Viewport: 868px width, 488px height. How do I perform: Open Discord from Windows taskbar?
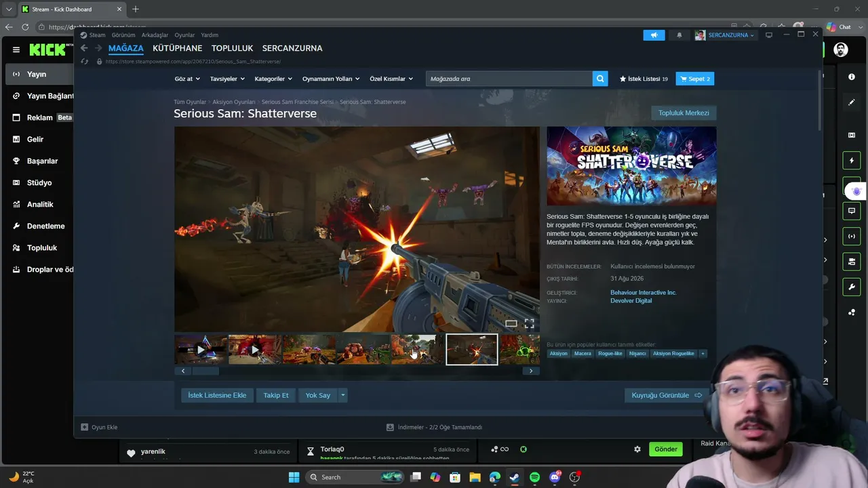[555, 477]
